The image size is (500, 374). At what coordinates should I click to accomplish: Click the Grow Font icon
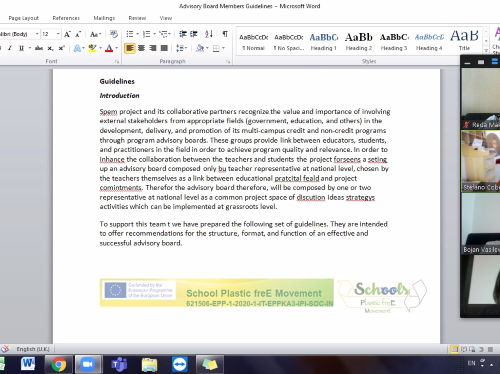pyautogui.click(x=67, y=34)
